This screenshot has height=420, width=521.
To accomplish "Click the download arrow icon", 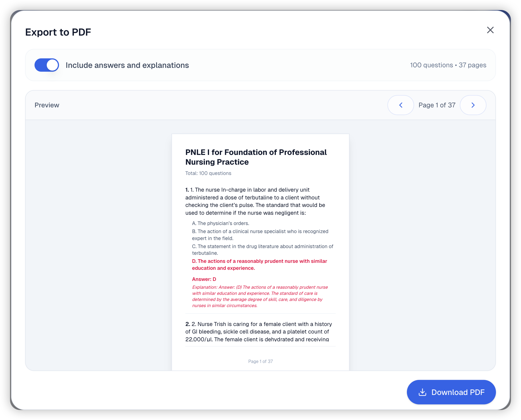I will (422, 392).
